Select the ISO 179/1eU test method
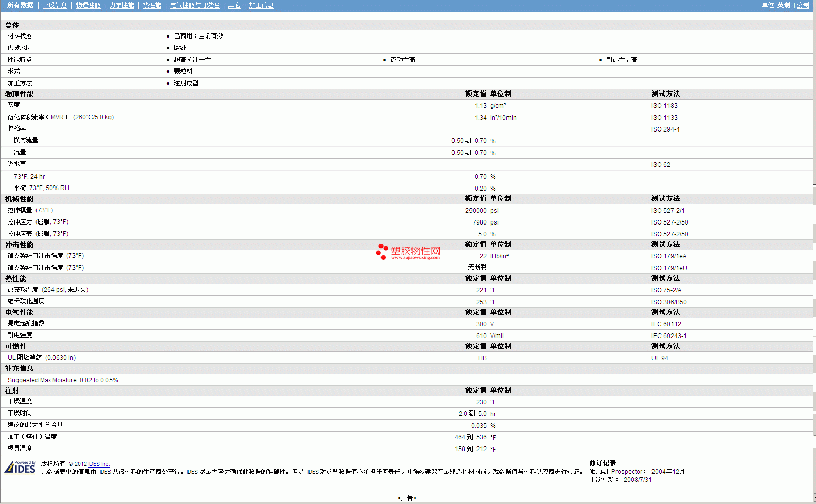816x504 pixels. point(669,268)
